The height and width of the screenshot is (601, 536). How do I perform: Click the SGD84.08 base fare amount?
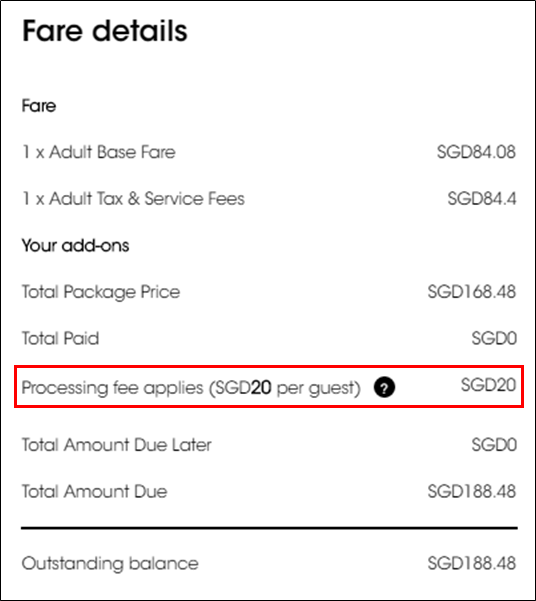476,152
